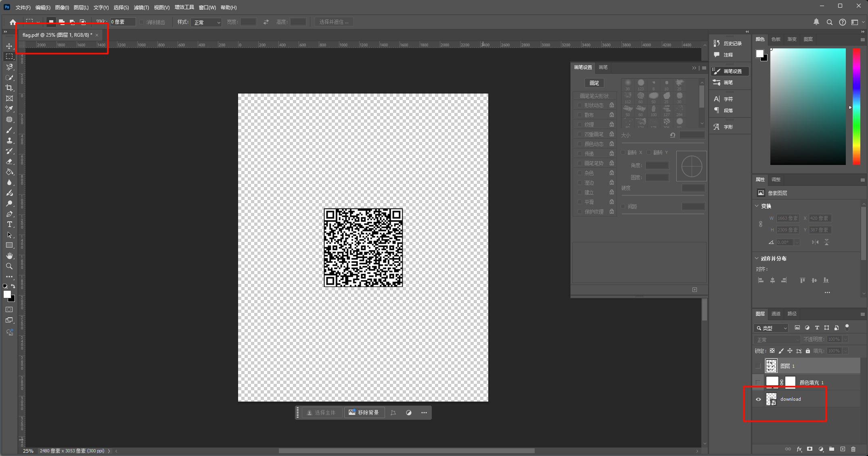The width and height of the screenshot is (868, 456).
Task: Click the delete layer trash icon
Action: coord(853,449)
